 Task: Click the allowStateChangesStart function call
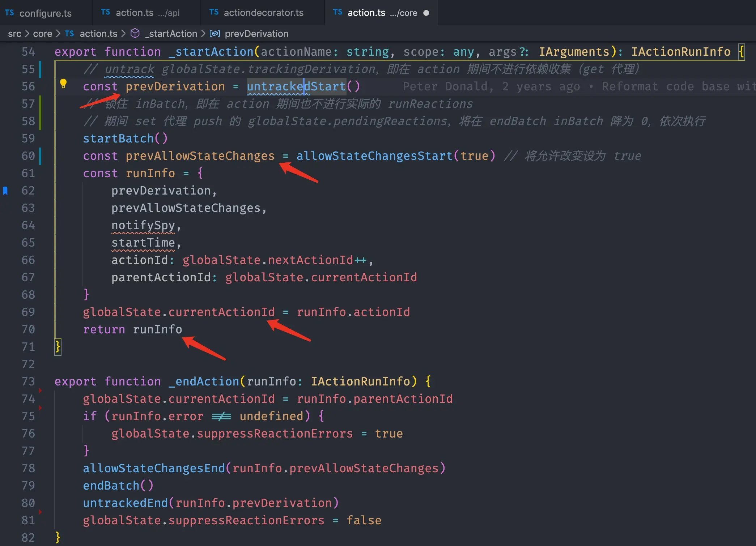click(x=374, y=156)
